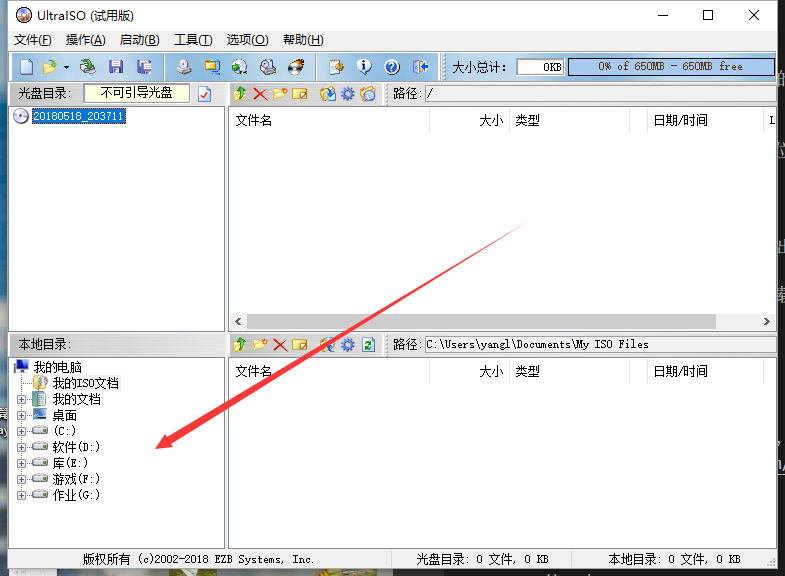785x576 pixels.
Task: Click the New file icon in main toolbar
Action: pyautogui.click(x=26, y=67)
